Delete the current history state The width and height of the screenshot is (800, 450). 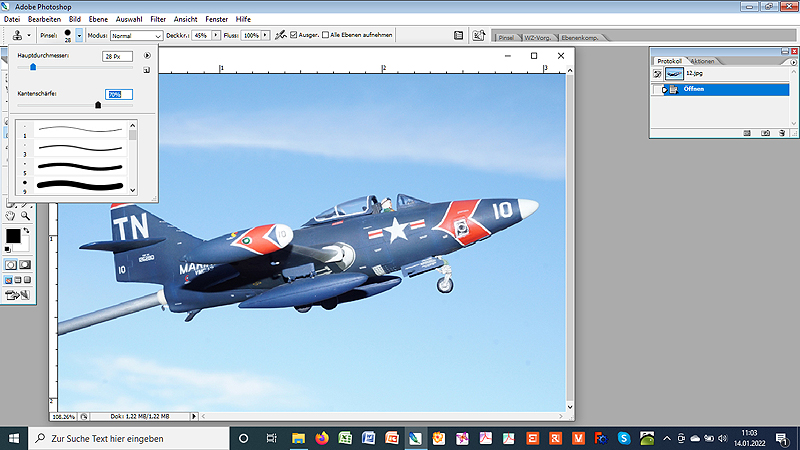point(782,133)
